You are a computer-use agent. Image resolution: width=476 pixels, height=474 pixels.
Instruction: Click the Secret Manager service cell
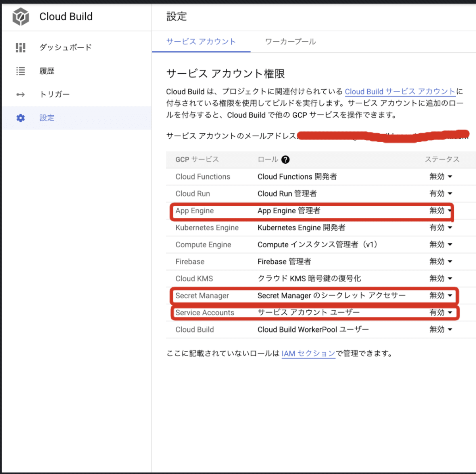click(x=202, y=296)
